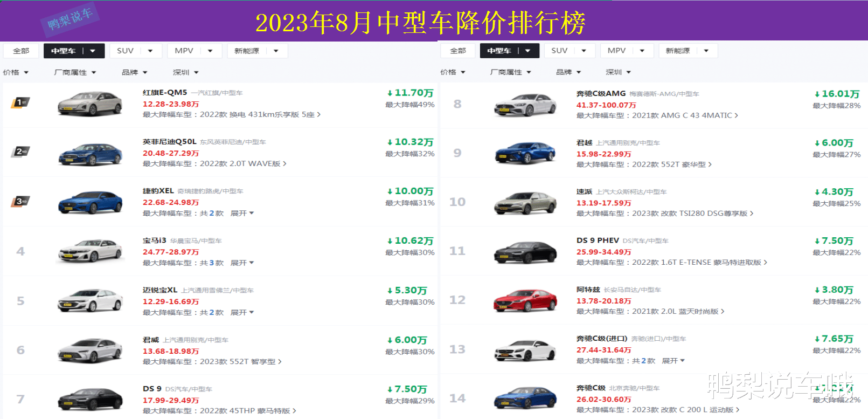Click the 11.70万 price drop value

(410, 93)
